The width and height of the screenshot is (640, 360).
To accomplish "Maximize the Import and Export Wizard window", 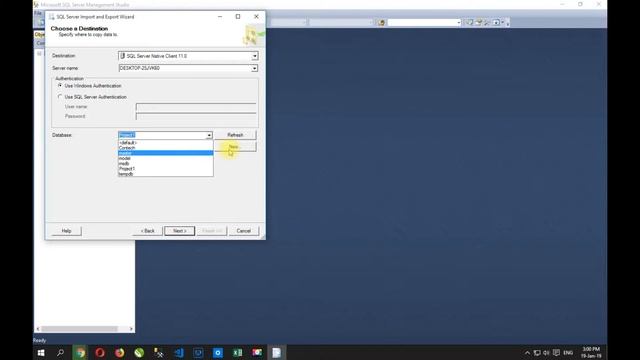I will (x=238, y=17).
